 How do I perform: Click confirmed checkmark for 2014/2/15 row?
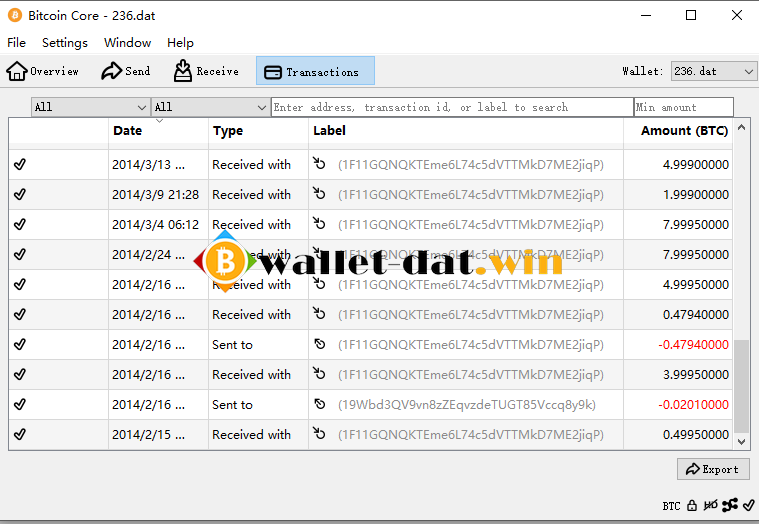(x=19, y=434)
